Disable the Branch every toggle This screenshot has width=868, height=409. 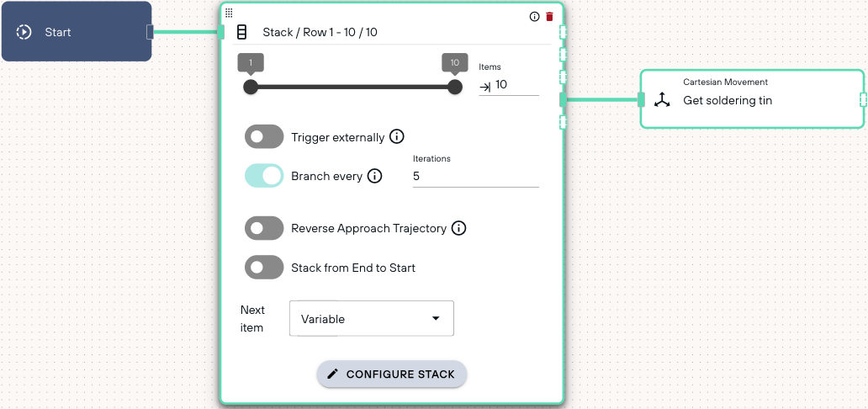point(264,176)
